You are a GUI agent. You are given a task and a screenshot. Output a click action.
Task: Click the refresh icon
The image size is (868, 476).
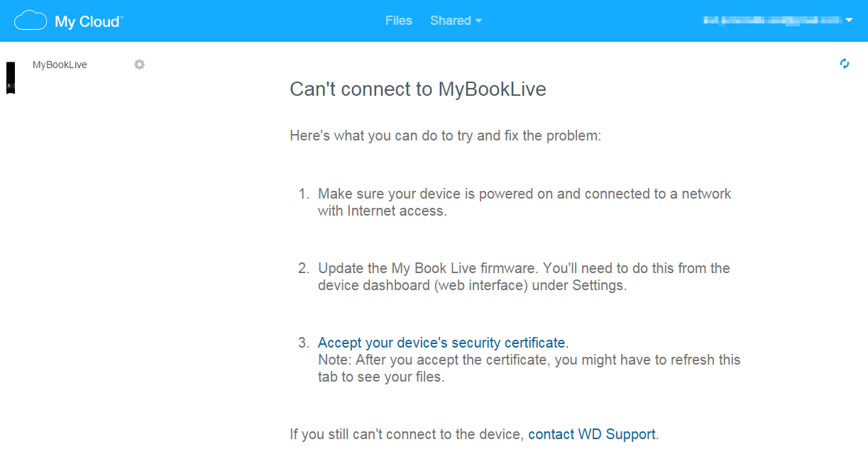(x=845, y=64)
